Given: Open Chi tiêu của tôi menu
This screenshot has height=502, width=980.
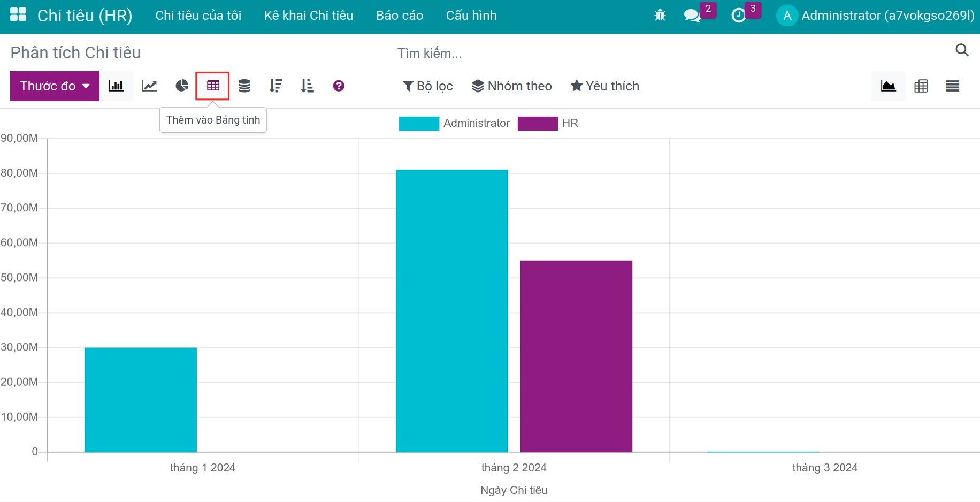Looking at the screenshot, I should 198,16.
